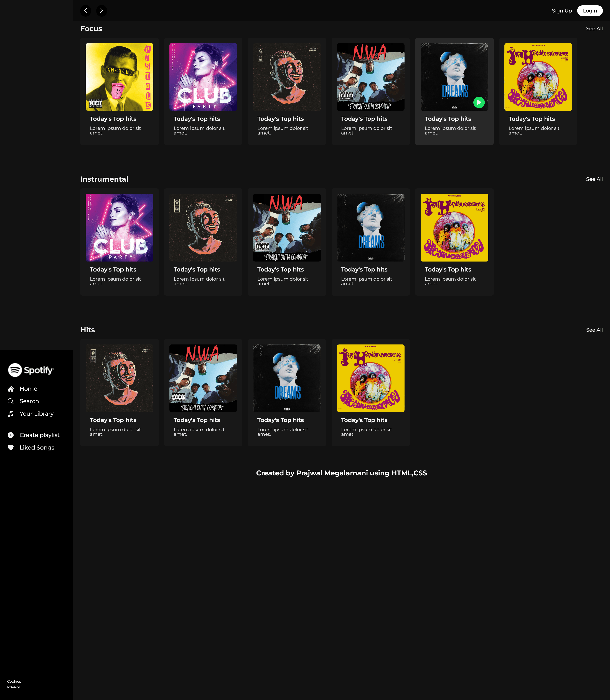Image resolution: width=610 pixels, height=700 pixels.
Task: Open masked face cover in Instrumental
Action: [x=203, y=227]
